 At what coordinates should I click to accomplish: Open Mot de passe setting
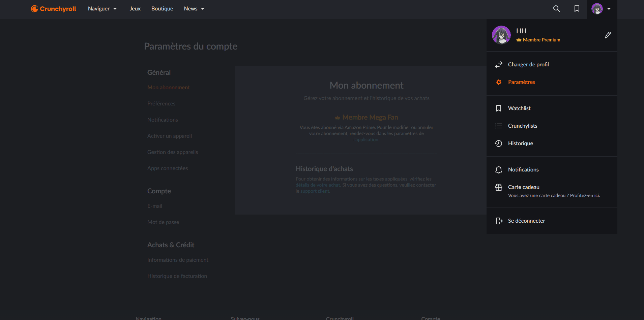[x=163, y=222]
